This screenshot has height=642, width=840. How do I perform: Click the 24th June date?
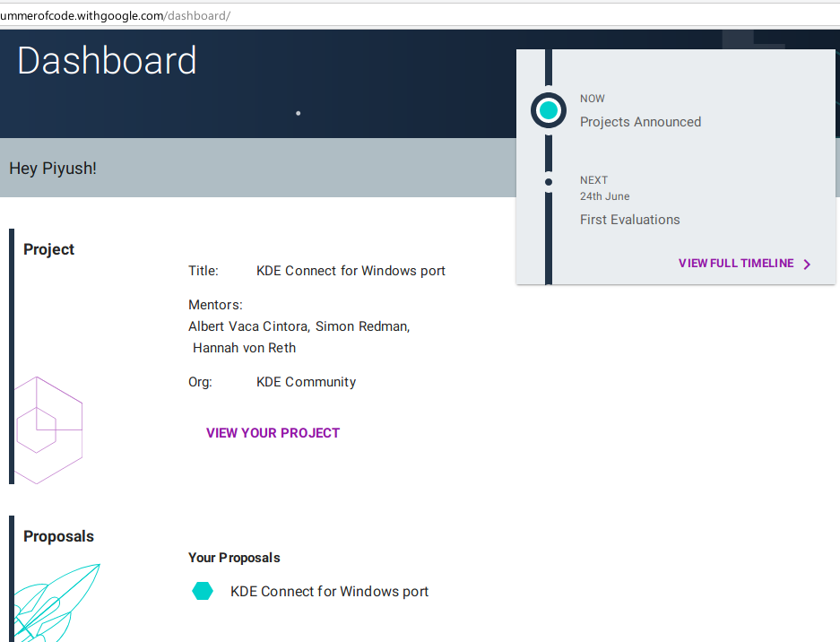605,196
